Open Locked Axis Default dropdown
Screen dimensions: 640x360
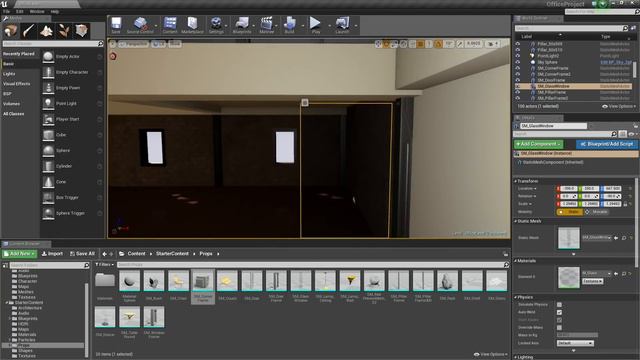[575, 343]
